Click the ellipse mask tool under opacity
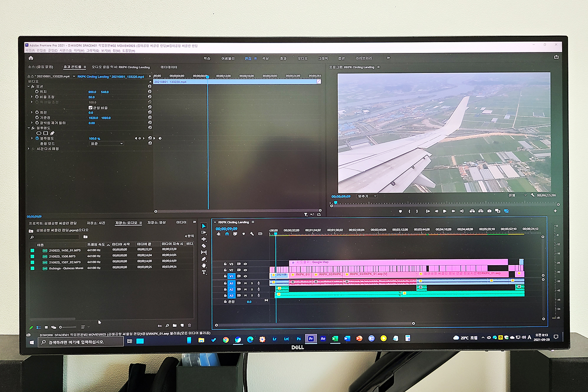Image resolution: width=588 pixels, height=392 pixels. click(x=39, y=133)
